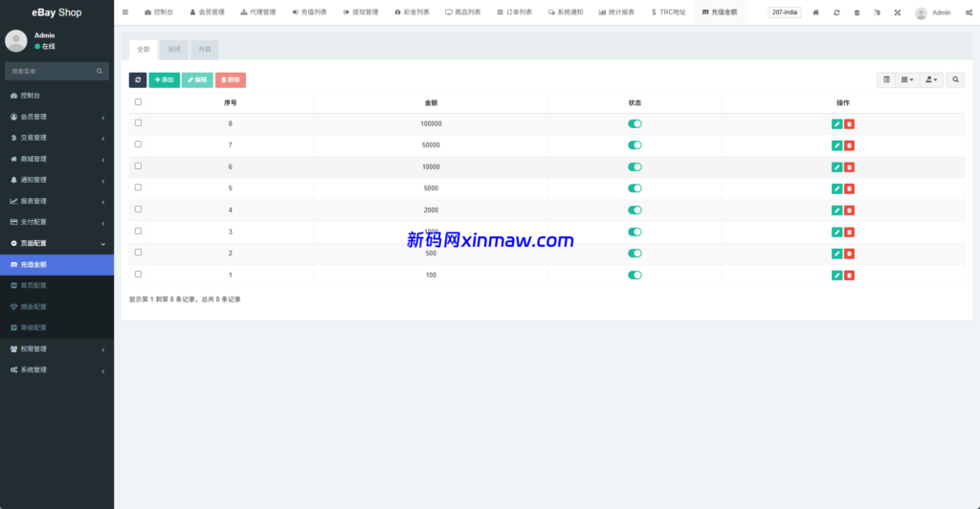Viewport: 980px width, 509px height.
Task: Click the top-right fullscreen icon
Action: point(898,12)
